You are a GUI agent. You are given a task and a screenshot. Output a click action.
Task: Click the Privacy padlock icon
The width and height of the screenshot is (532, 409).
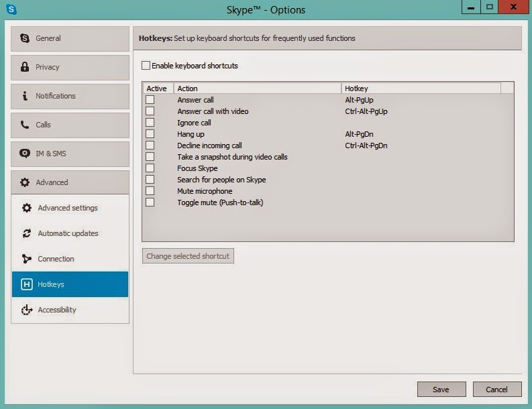(x=24, y=67)
